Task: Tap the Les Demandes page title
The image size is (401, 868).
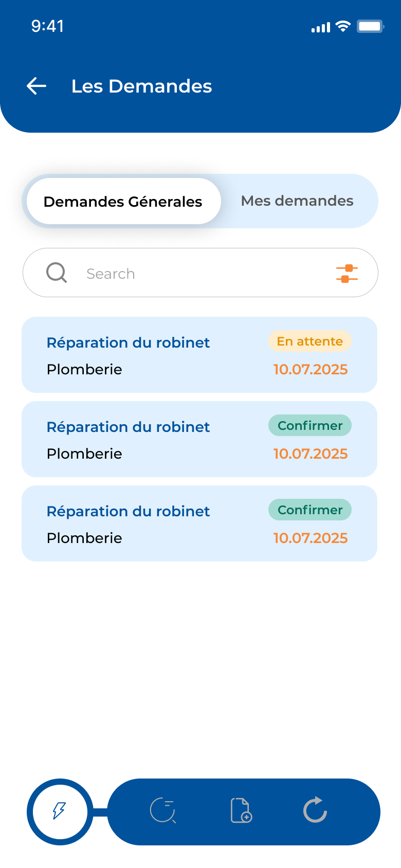Action: tap(141, 86)
